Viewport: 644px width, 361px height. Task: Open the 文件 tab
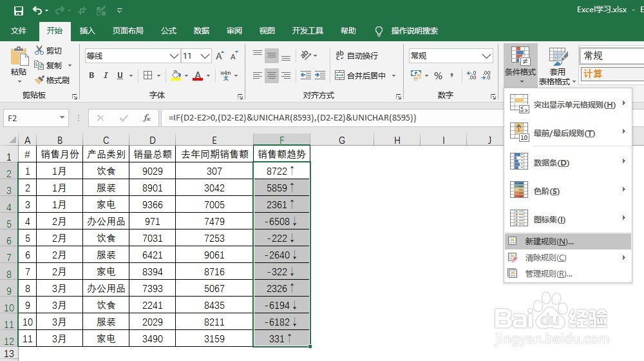pos(19,31)
